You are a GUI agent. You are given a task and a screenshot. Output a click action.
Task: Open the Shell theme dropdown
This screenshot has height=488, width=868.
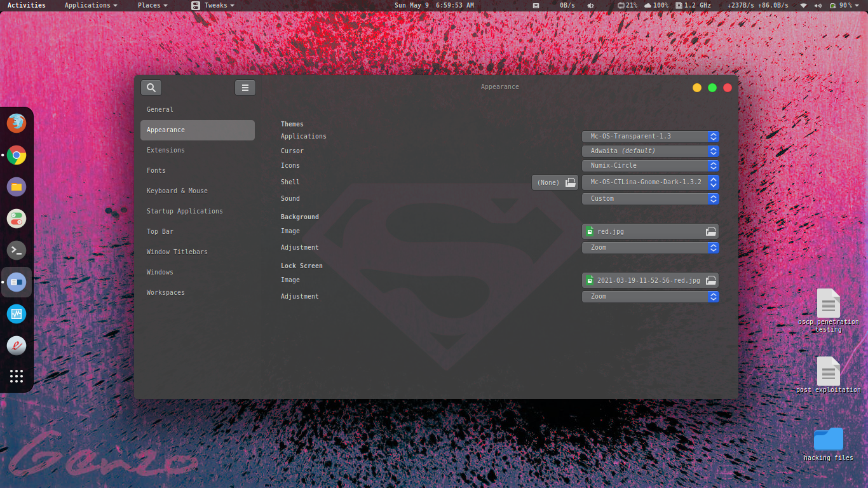point(650,182)
